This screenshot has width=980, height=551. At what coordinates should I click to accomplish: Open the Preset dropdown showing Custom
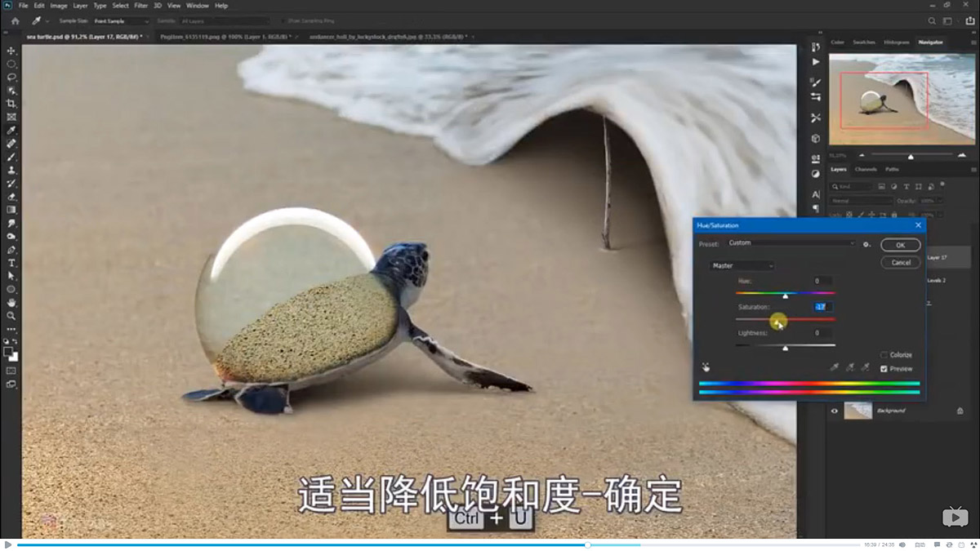(x=791, y=243)
